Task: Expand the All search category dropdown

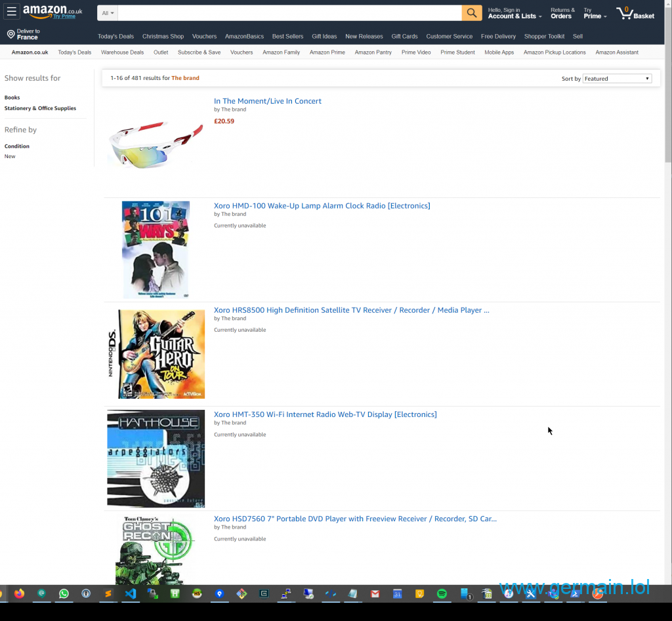Action: [x=108, y=13]
